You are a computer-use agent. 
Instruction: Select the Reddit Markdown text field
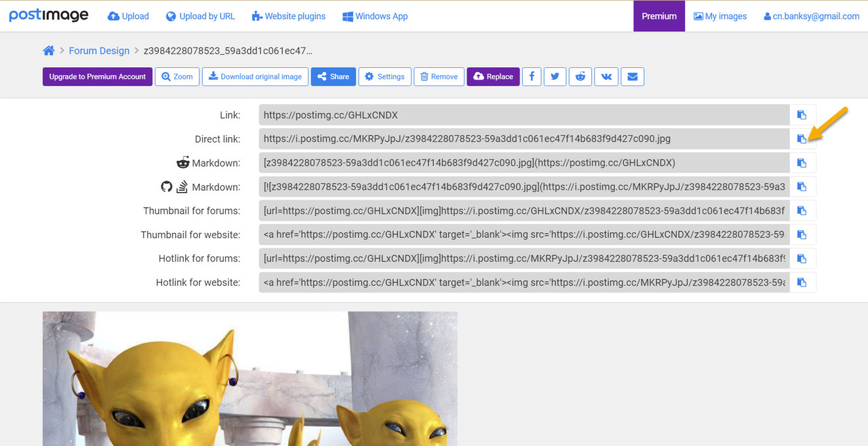coord(524,163)
